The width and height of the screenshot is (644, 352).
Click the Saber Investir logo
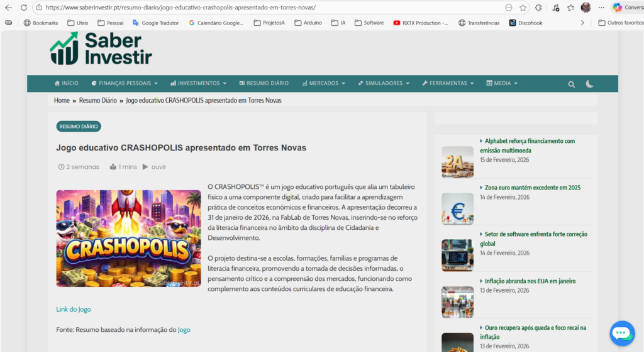pos(101,48)
